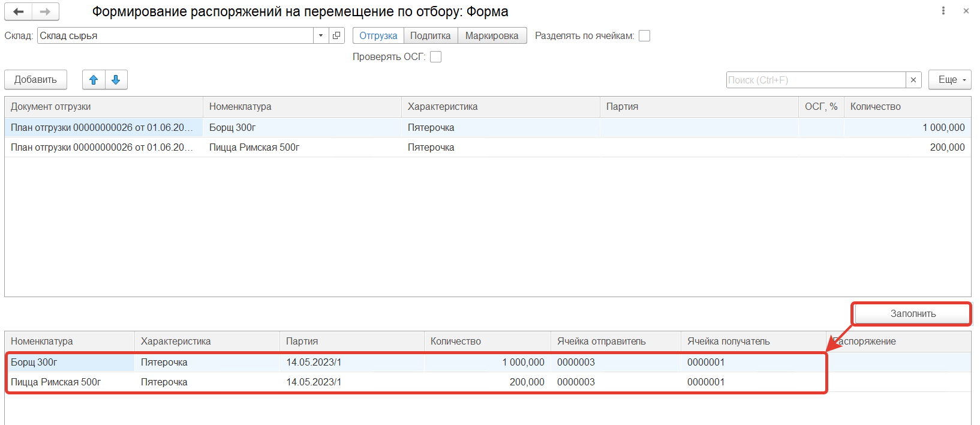Switch to the Отгрузка tab
Screen dimensions: 980x425
coord(378,35)
